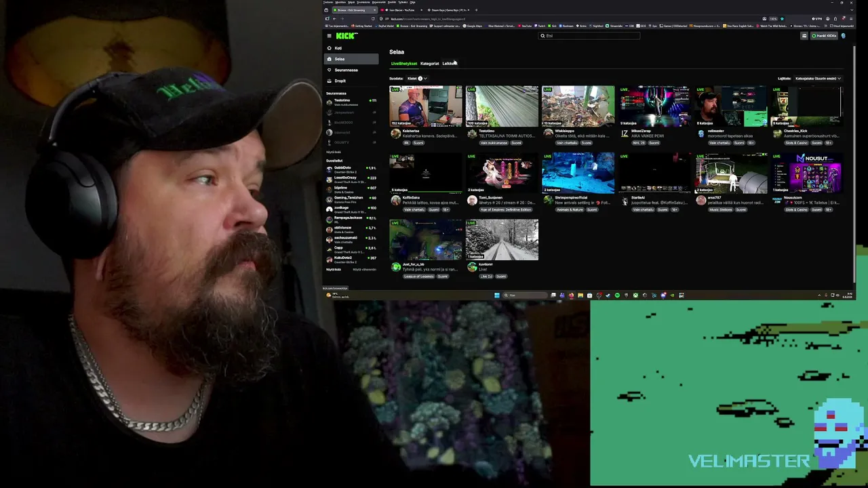Click the Cheatries_Kick channel avatar
This screenshot has height=488, width=868.
[776, 134]
